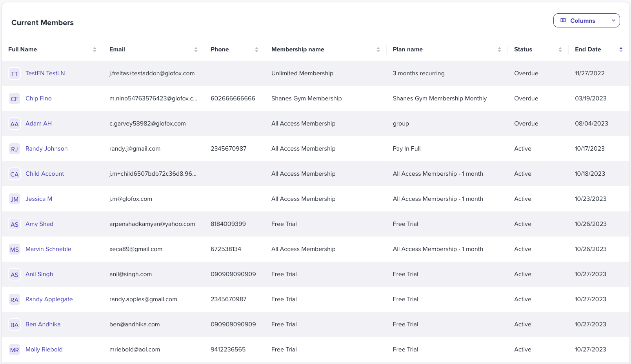
Task: Sort by Status column arrows
Action: (560, 49)
